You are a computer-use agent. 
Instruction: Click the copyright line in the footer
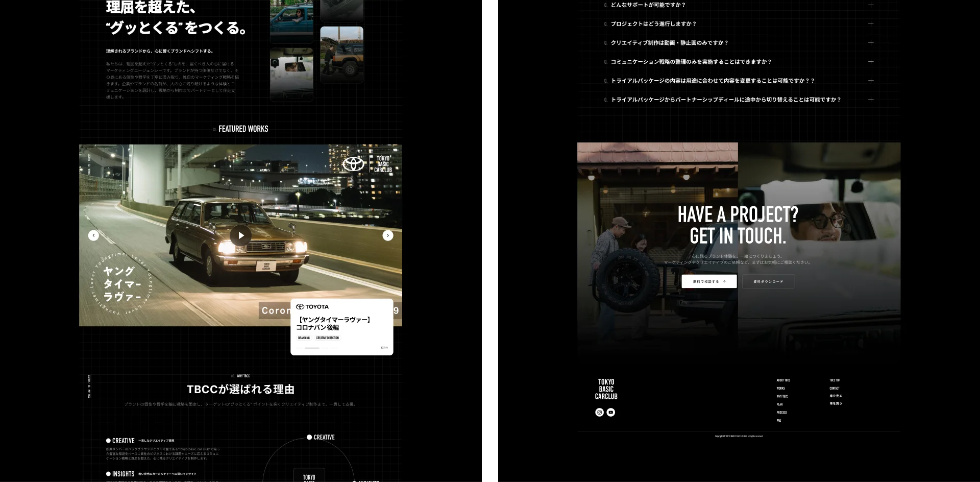(739, 436)
